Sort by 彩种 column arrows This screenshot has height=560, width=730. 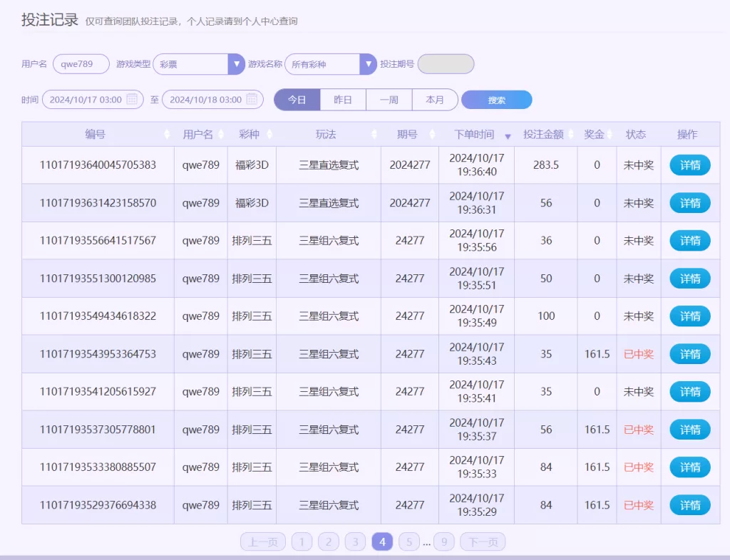point(269,135)
